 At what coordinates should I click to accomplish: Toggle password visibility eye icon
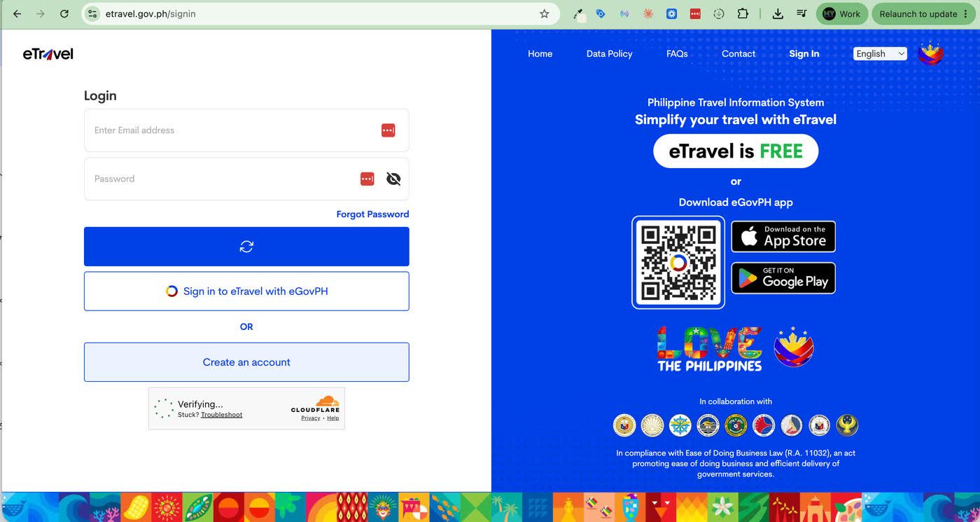(x=393, y=179)
